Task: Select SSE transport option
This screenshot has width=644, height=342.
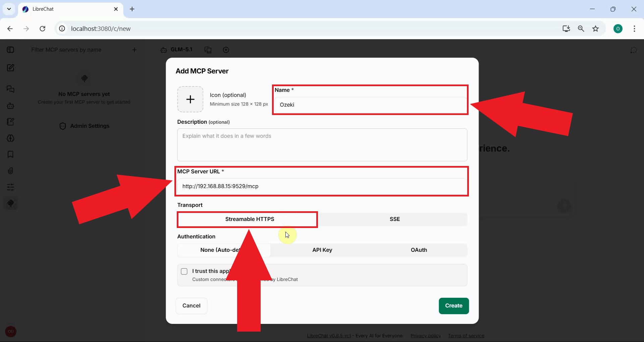Action: click(394, 219)
